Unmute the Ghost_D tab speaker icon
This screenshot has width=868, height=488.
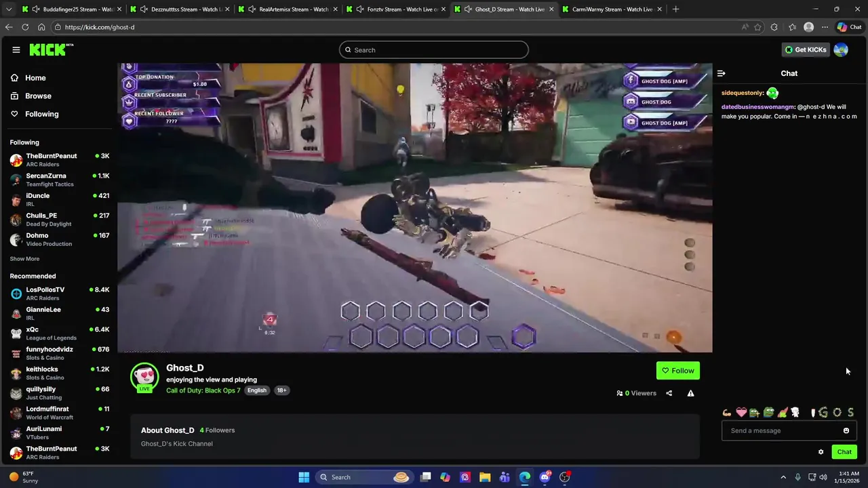click(468, 9)
